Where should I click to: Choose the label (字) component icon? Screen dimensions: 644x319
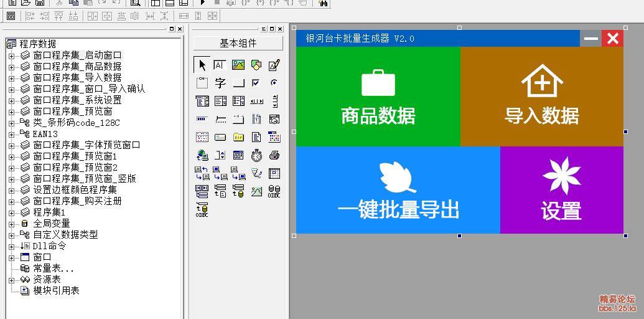(220, 83)
